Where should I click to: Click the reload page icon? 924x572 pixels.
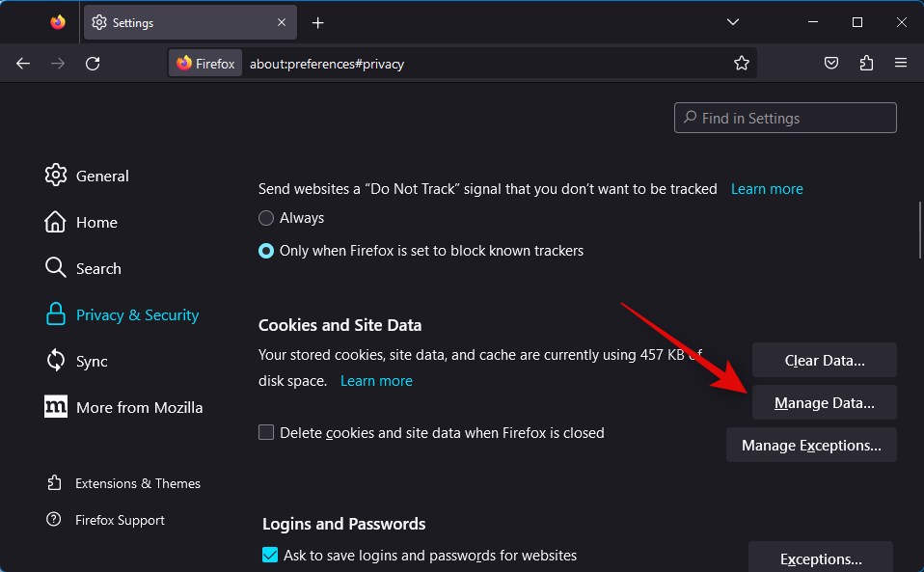coord(93,64)
